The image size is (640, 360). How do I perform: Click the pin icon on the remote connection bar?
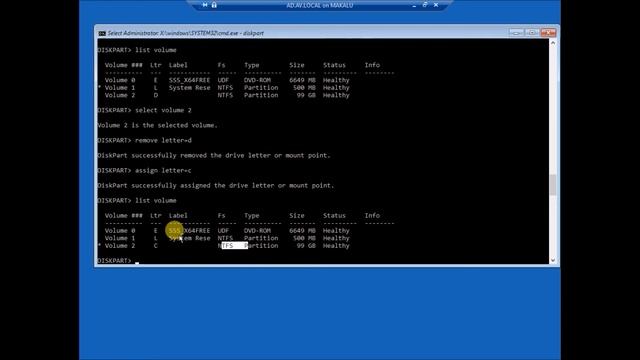tap(205, 5)
